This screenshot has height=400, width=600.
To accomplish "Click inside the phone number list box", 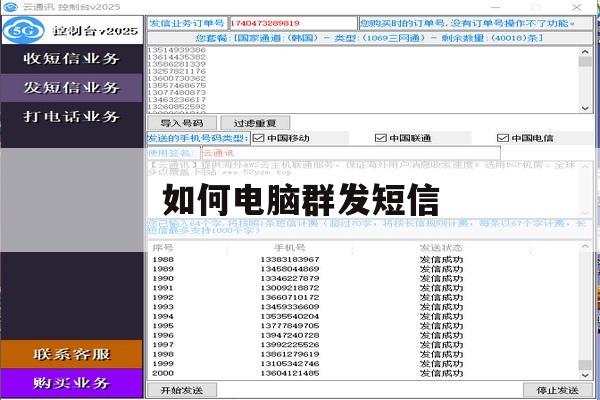I will pyautogui.click(x=364, y=80).
